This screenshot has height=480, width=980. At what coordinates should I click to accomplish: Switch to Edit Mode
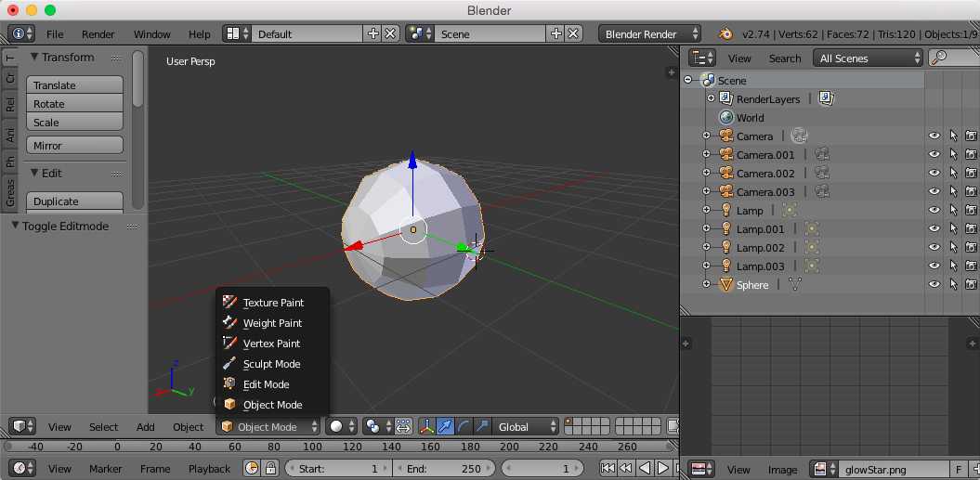click(272, 384)
